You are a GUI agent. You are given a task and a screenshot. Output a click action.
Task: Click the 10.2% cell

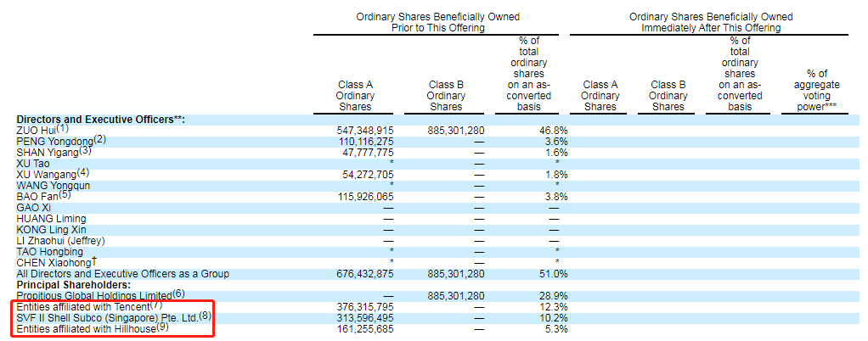tap(554, 318)
